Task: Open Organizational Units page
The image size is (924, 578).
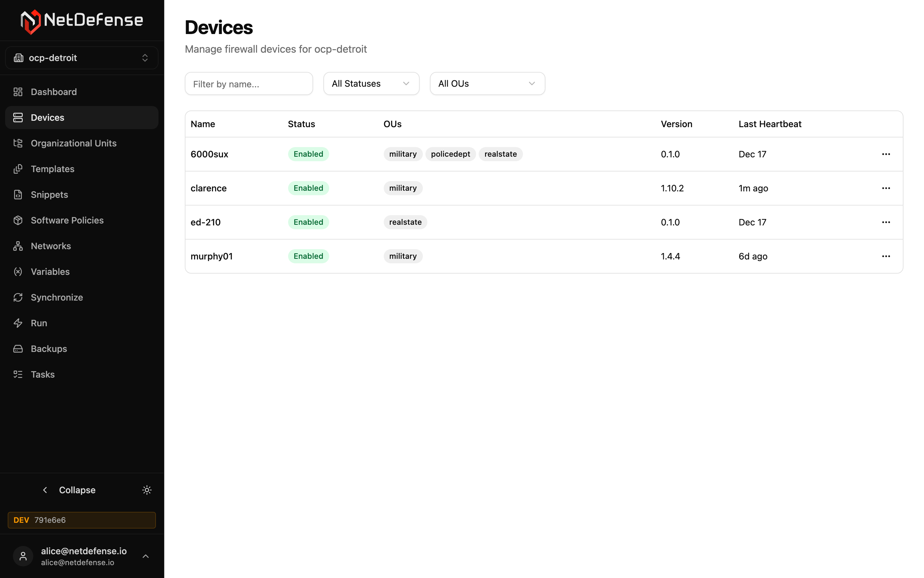Action: pos(82,143)
